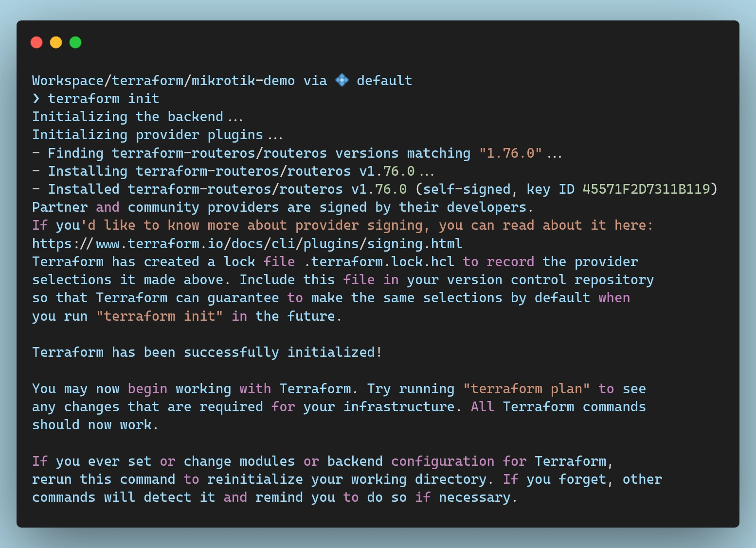Viewport: 756px width, 548px height.
Task: Click the word "default" workspace name
Action: pyautogui.click(x=384, y=81)
